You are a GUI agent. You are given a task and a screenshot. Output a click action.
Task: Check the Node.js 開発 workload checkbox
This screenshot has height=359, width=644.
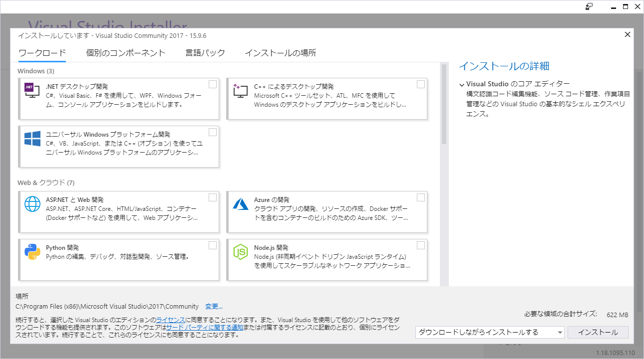pos(421,245)
